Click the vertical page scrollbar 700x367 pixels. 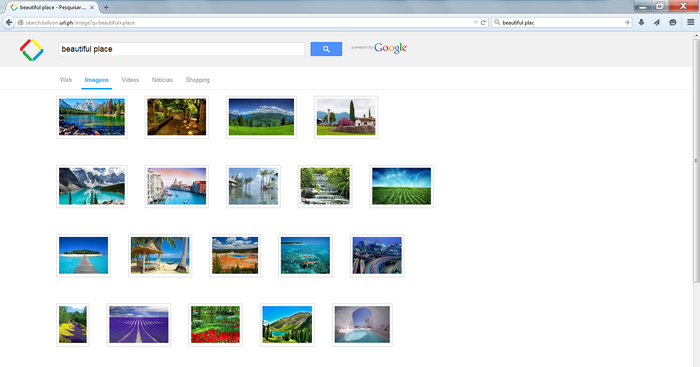pyautogui.click(x=696, y=161)
